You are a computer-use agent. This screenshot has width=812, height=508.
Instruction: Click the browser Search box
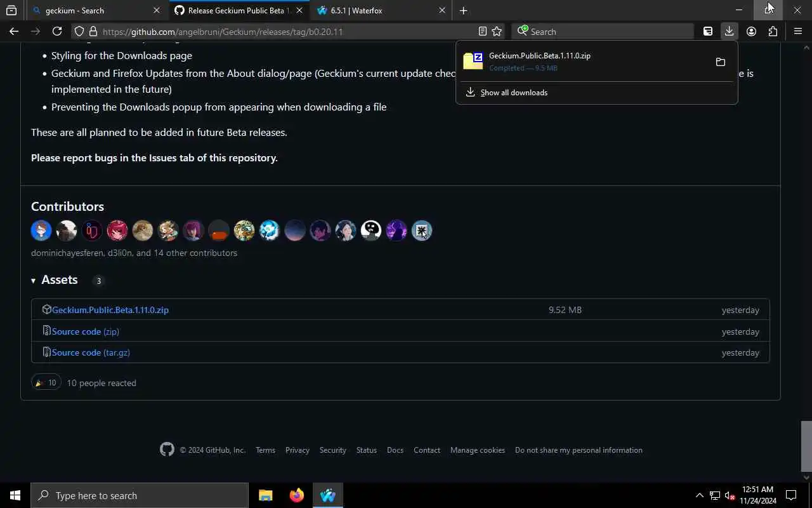[603, 31]
